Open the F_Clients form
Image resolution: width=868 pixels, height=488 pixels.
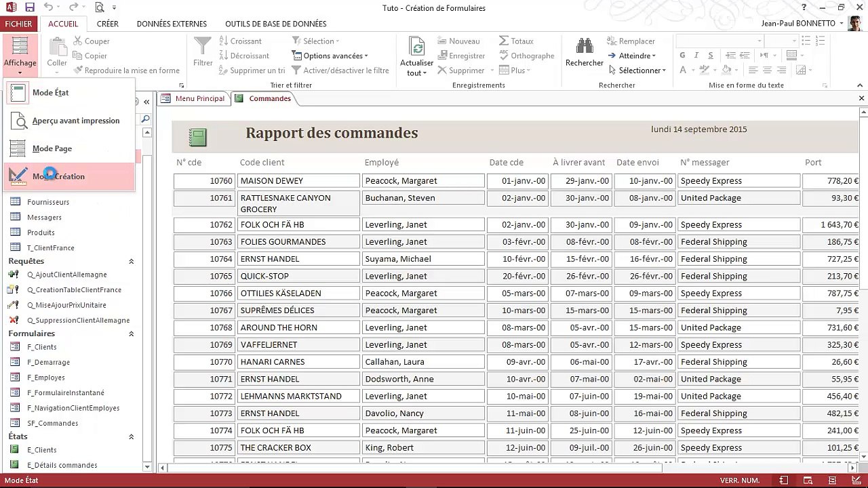coord(41,347)
